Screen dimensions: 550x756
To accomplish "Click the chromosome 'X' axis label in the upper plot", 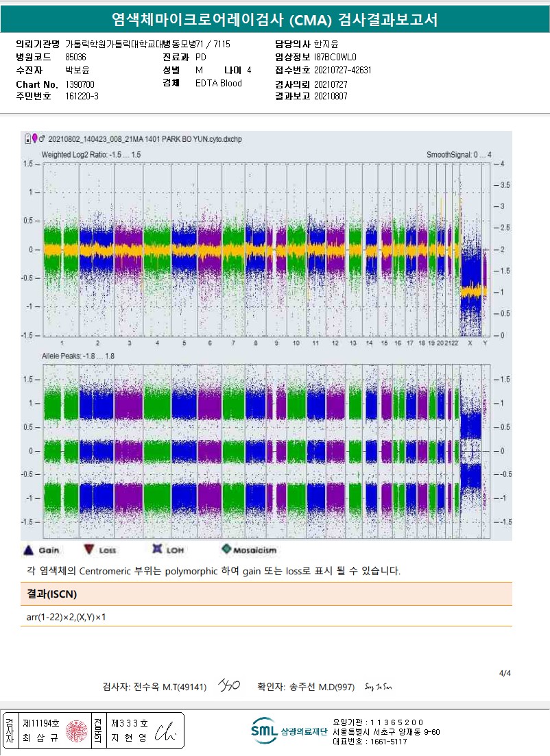I will [x=470, y=343].
